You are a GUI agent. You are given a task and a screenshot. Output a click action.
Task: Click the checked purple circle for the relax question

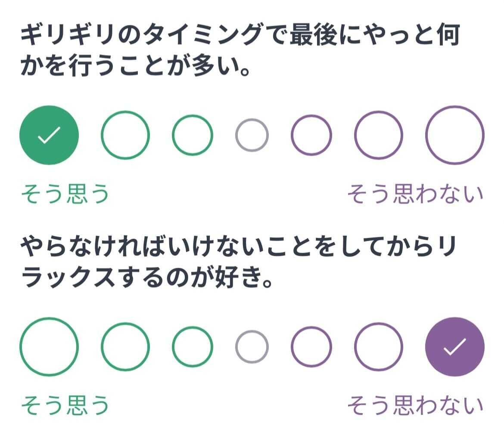pos(455,346)
